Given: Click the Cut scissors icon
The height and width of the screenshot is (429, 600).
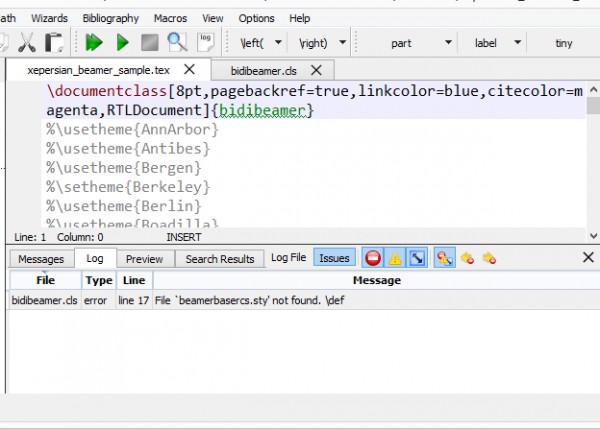Looking at the screenshot, I should [27, 42].
